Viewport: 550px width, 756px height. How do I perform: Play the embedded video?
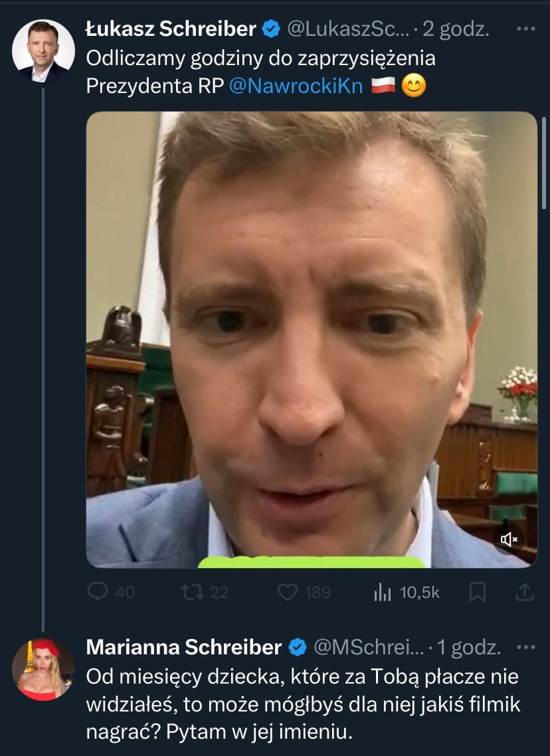pos(312,339)
